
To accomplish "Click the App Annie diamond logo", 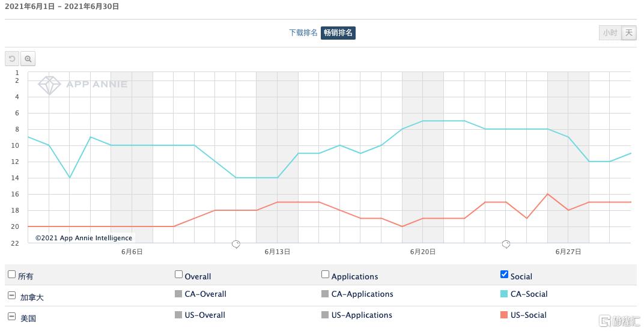I will (49, 85).
